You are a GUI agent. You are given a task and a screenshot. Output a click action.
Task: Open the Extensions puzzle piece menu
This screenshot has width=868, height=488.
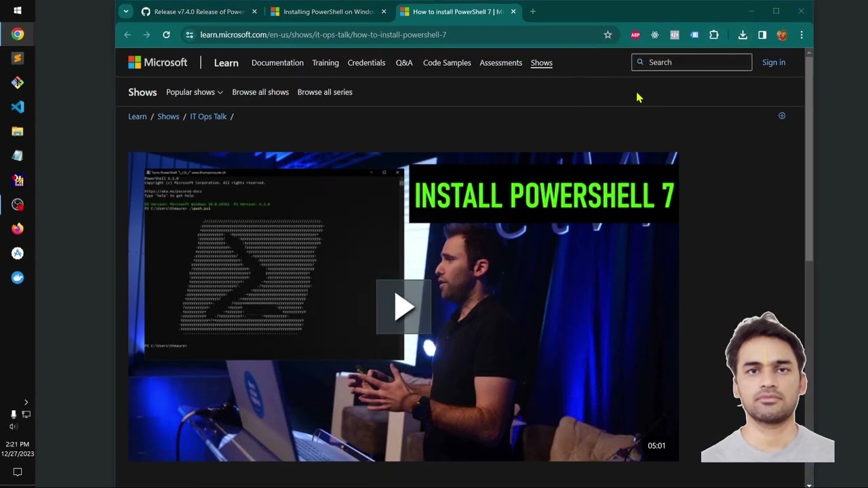coord(714,35)
